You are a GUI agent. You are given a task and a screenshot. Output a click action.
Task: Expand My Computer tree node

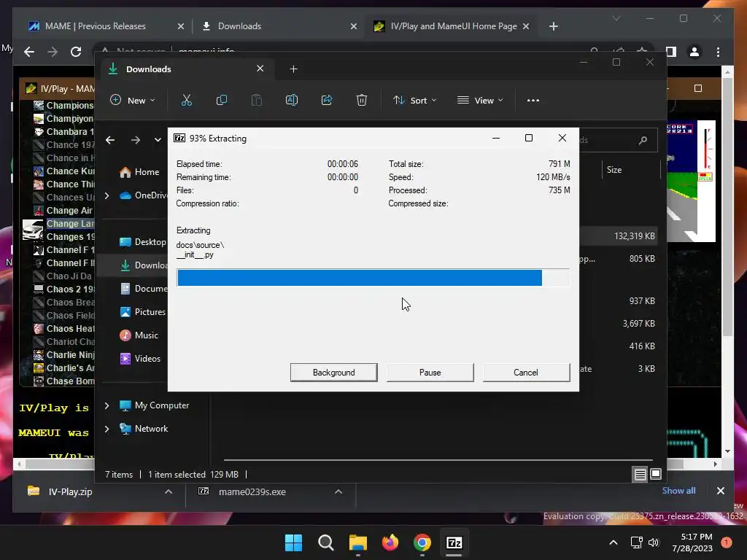coord(107,405)
